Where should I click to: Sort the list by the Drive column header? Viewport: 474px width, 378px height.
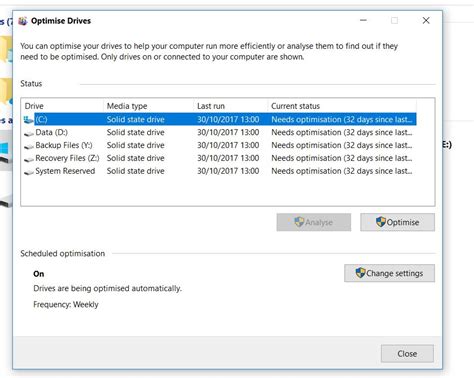[x=63, y=106]
